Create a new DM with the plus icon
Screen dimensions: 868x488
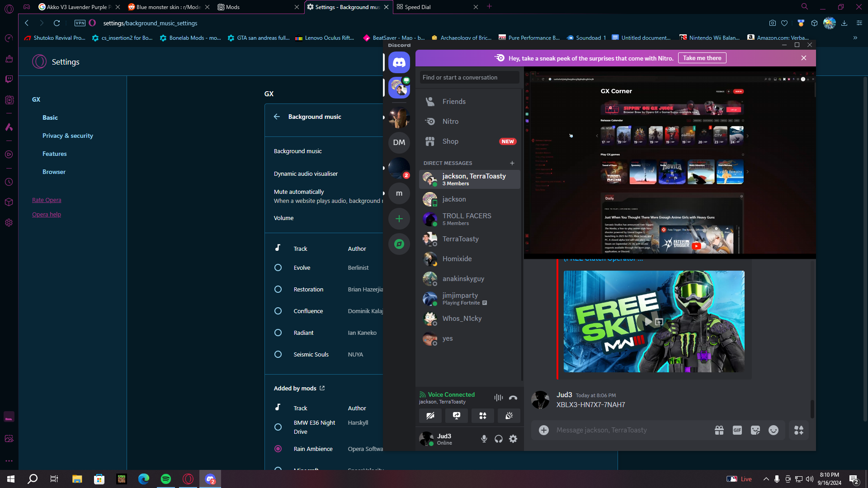(x=512, y=163)
